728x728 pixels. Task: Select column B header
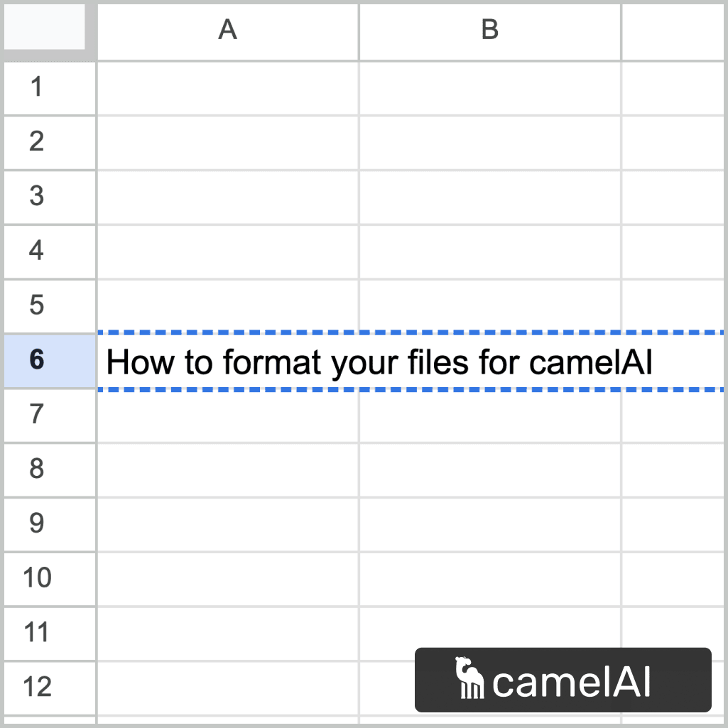pos(489,30)
